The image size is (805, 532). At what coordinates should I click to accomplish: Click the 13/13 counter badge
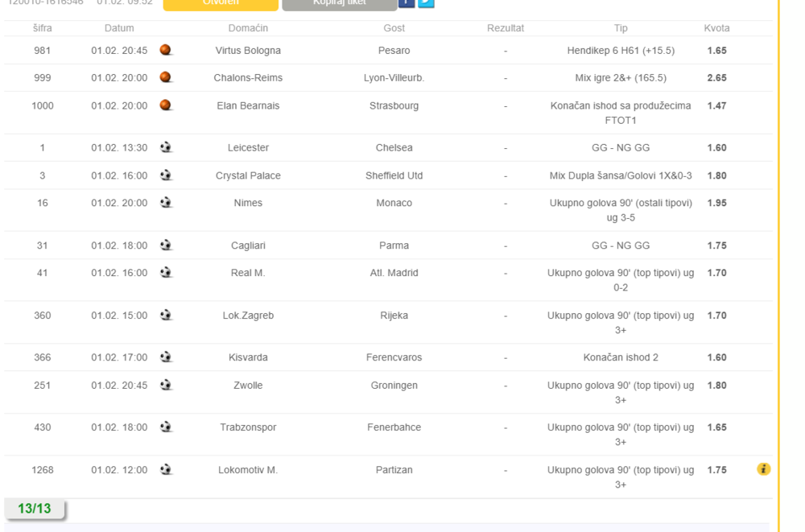(x=35, y=509)
